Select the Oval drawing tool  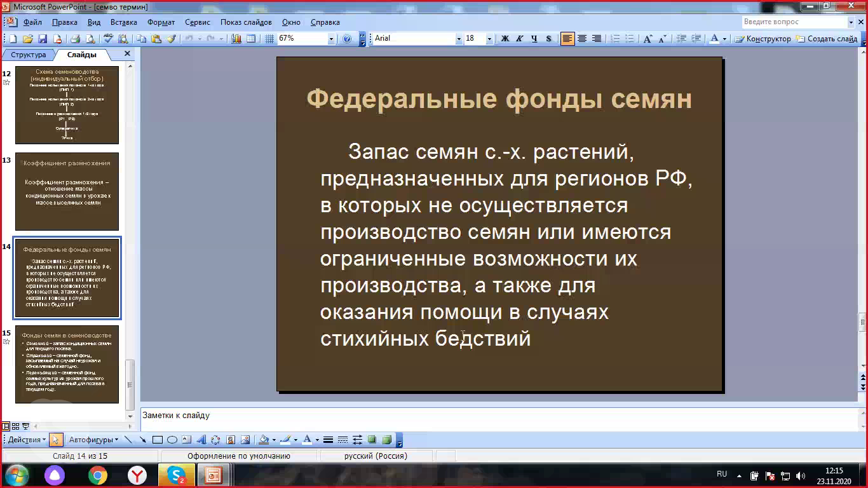pyautogui.click(x=172, y=440)
